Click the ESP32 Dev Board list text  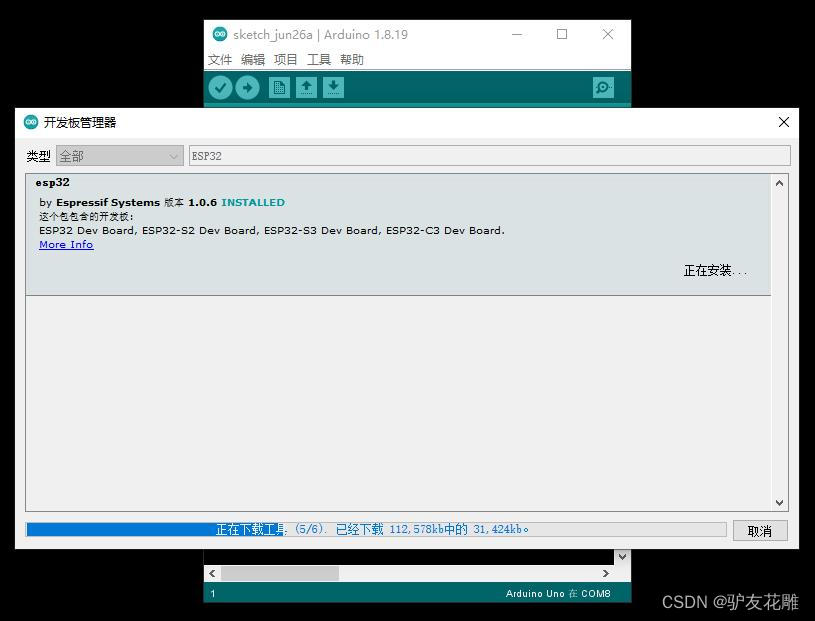tap(271, 230)
